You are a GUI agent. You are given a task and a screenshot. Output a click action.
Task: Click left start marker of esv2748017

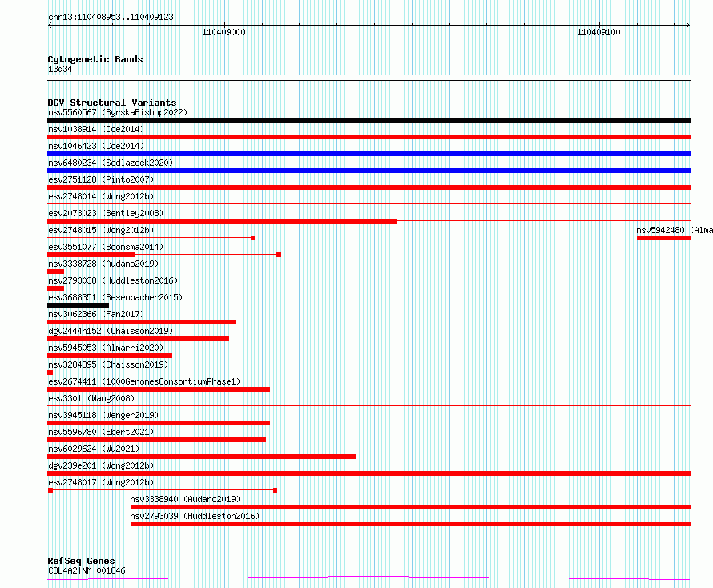point(50,490)
